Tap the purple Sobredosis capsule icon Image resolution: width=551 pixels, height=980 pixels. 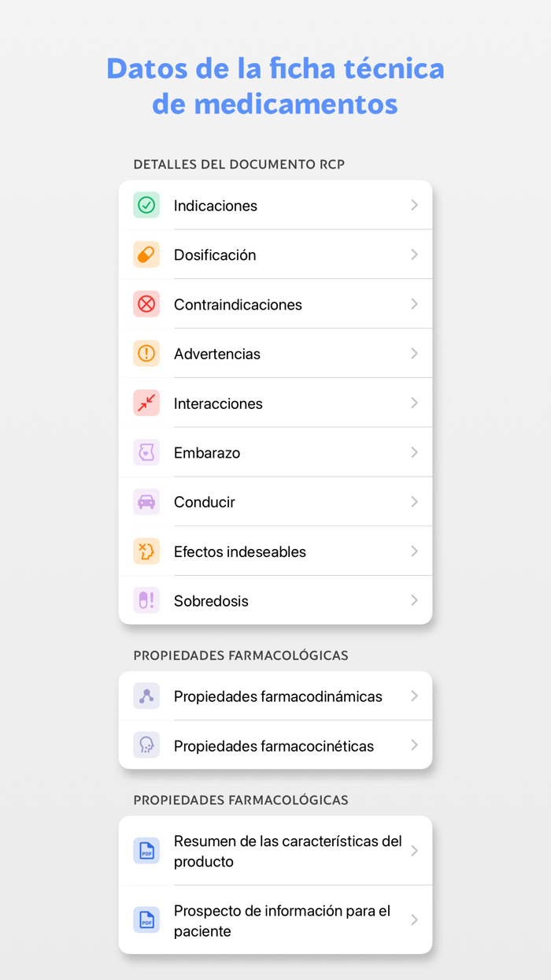point(146,600)
